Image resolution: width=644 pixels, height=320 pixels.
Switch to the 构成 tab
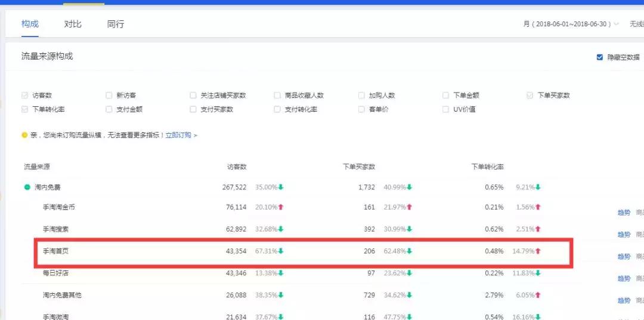point(30,24)
